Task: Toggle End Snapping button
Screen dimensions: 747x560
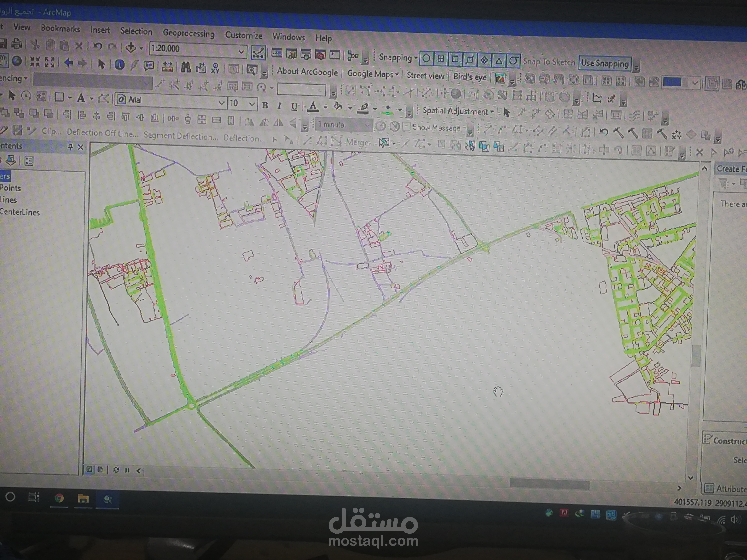Action: pos(441,59)
